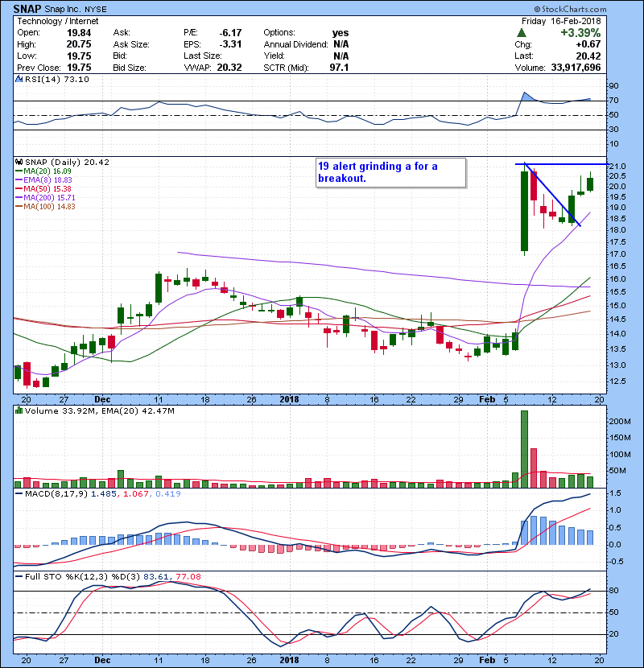Select the +3.39% percent change

[580, 33]
